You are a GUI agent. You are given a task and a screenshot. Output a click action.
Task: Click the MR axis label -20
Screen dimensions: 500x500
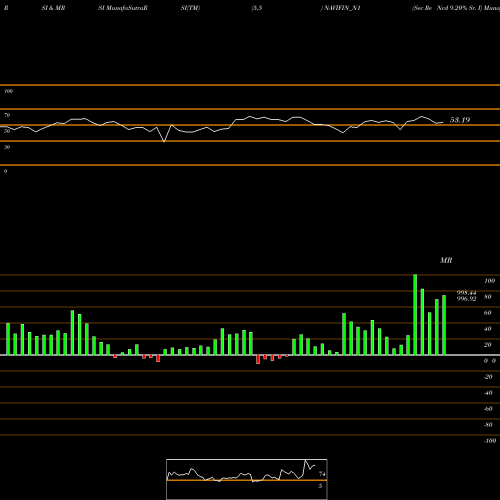(x=488, y=377)
